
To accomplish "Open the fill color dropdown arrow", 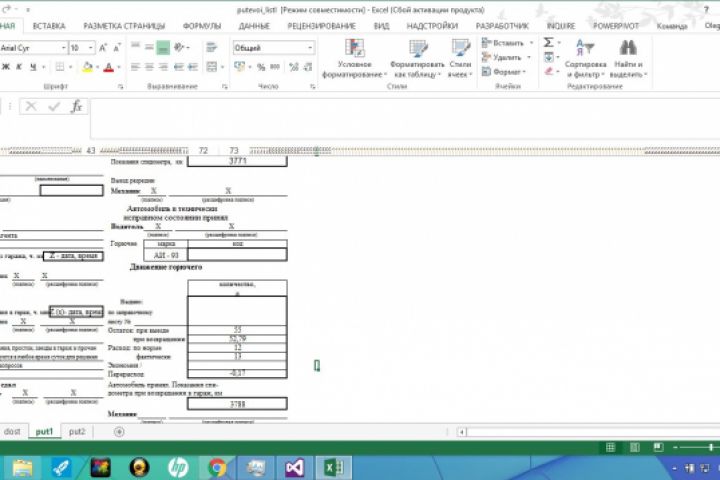I will [x=97, y=68].
